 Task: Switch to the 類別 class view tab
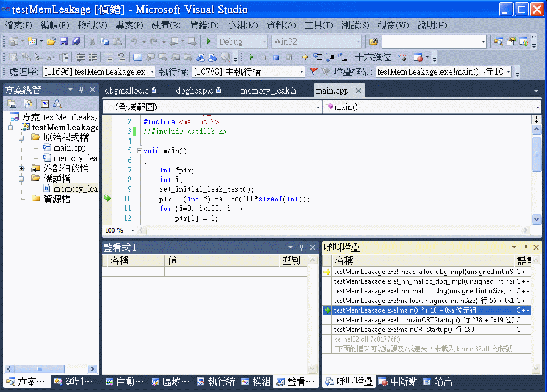pos(74,382)
